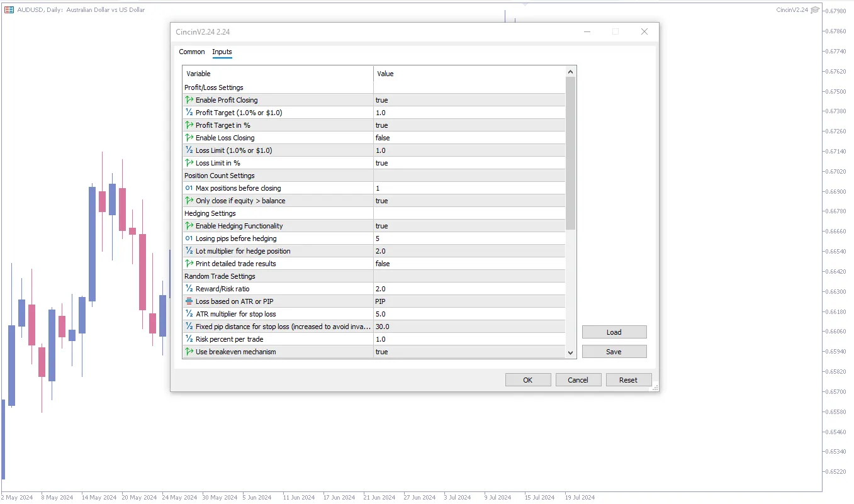Click the boolean icon beside Enable Profit Closing

189,100
